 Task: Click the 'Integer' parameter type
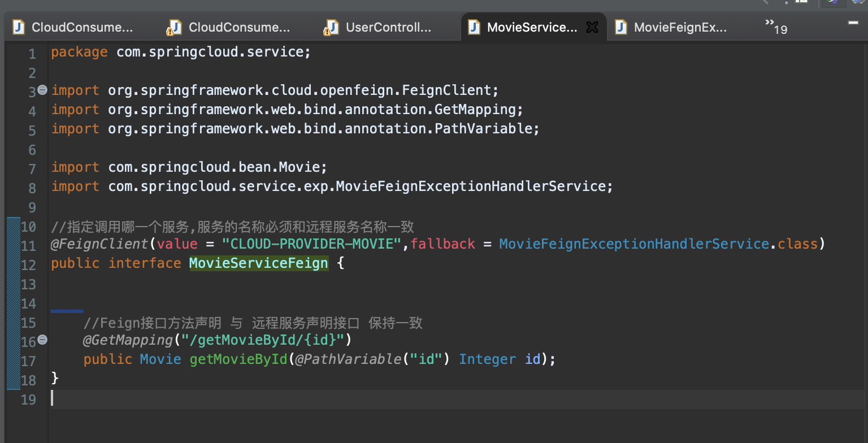point(487,359)
